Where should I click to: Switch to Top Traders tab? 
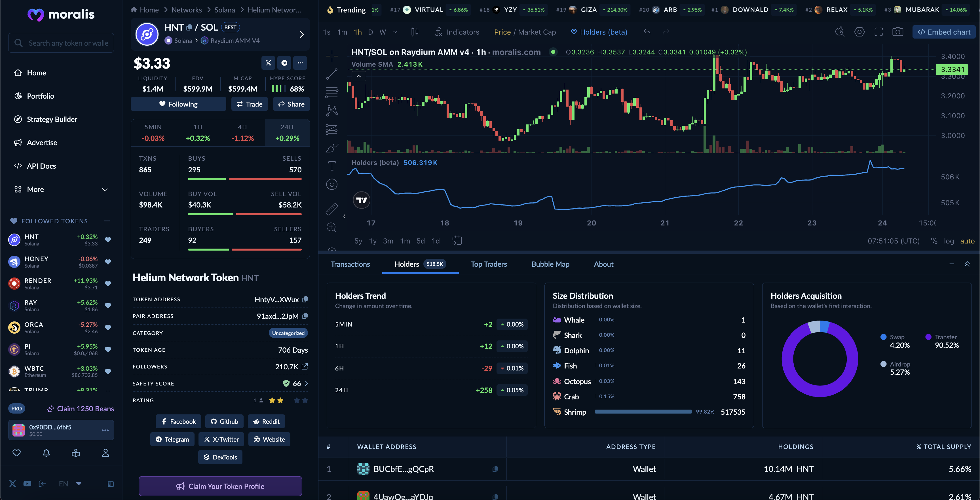pos(489,264)
